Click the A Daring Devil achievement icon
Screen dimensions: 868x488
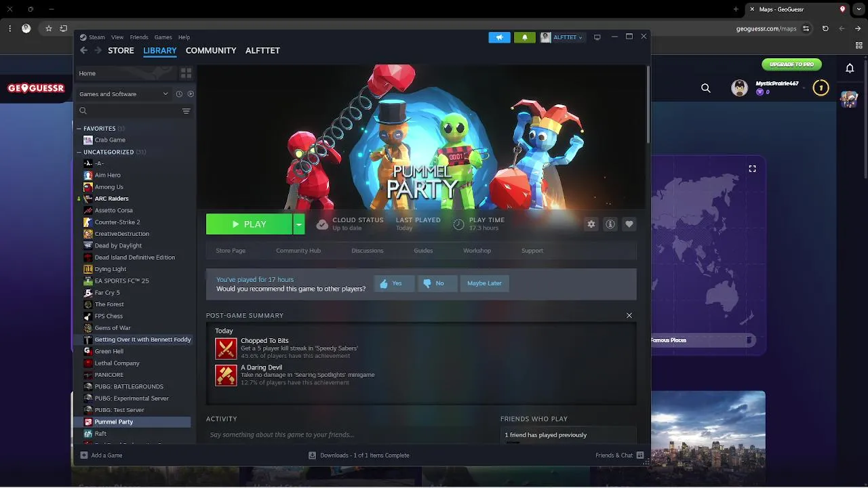(226, 375)
